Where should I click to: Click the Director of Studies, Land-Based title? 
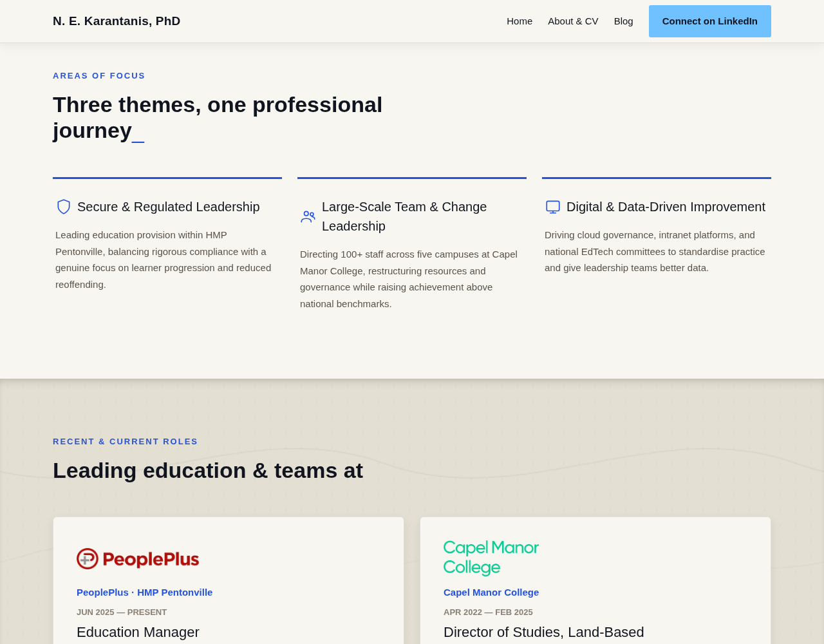pos(544,632)
